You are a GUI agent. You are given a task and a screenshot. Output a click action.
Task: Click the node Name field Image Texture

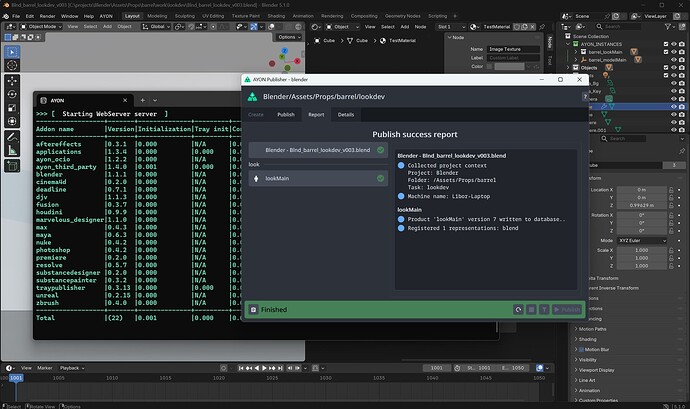(x=513, y=49)
